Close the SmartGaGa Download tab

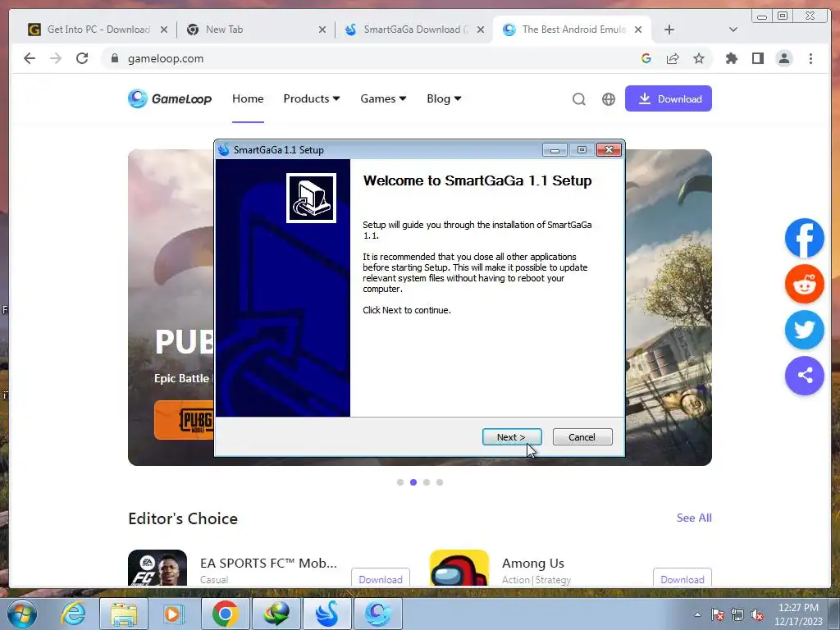click(481, 30)
